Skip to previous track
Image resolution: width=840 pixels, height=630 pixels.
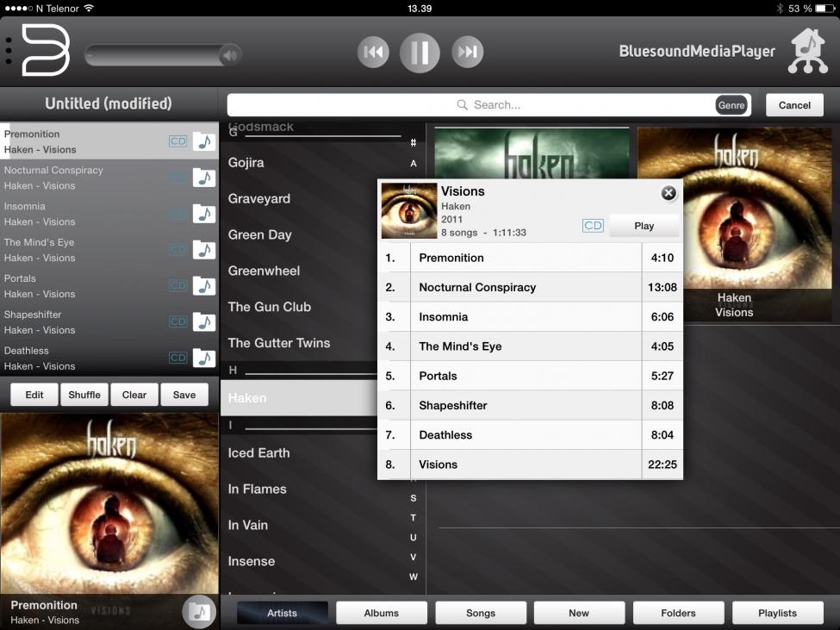373,52
